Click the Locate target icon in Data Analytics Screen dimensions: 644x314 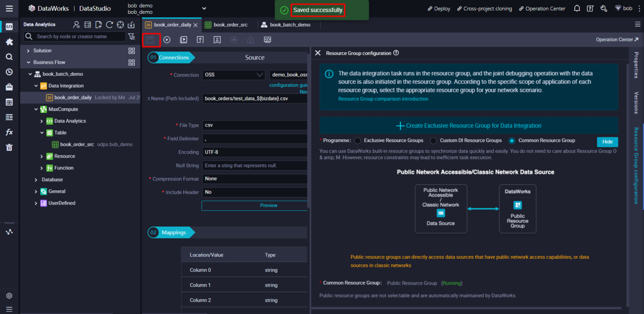point(120,25)
